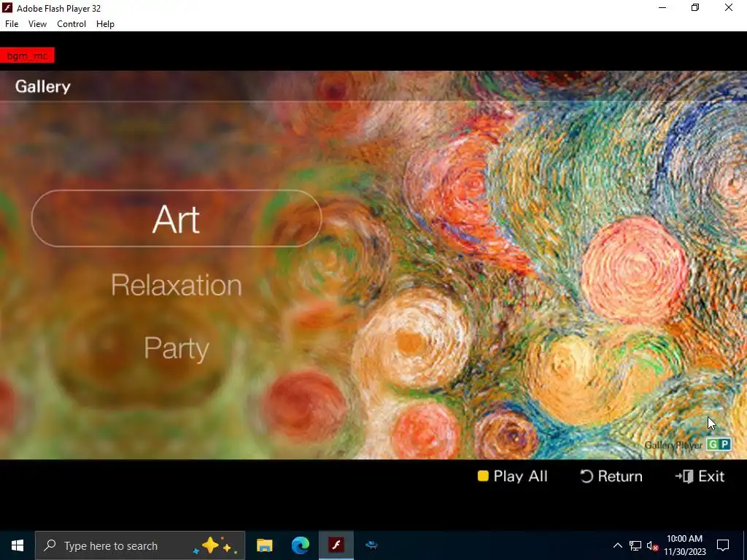This screenshot has width=747, height=560.
Task: Open the File menu
Action: [x=12, y=24]
